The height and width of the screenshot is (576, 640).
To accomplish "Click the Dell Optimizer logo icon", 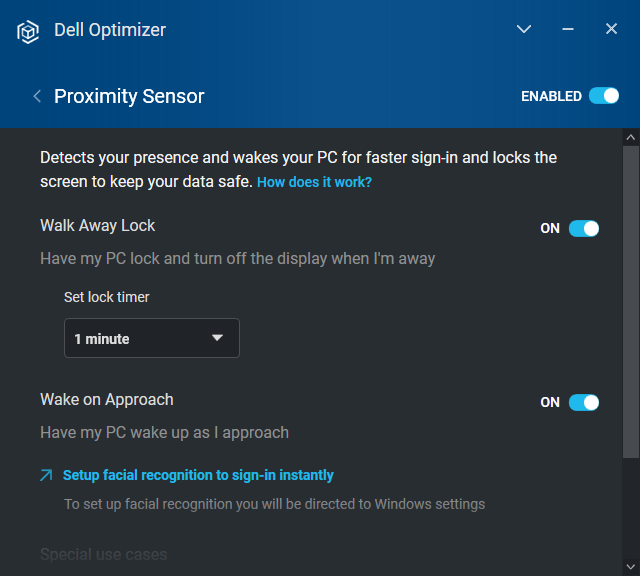I will pos(28,31).
